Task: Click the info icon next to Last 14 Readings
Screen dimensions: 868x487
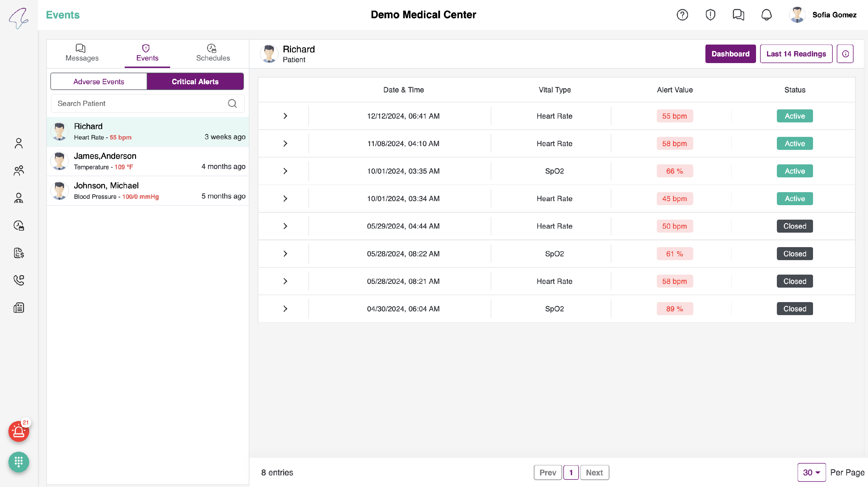Action: click(845, 54)
